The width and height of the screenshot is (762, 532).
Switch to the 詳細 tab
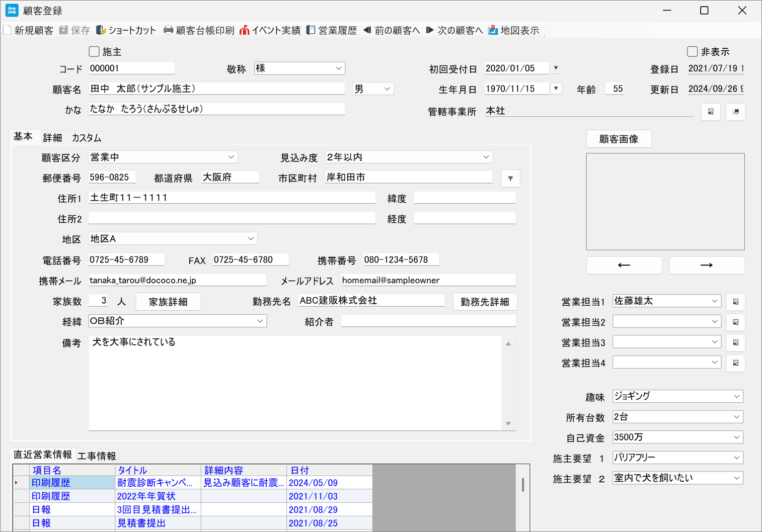pos(52,138)
